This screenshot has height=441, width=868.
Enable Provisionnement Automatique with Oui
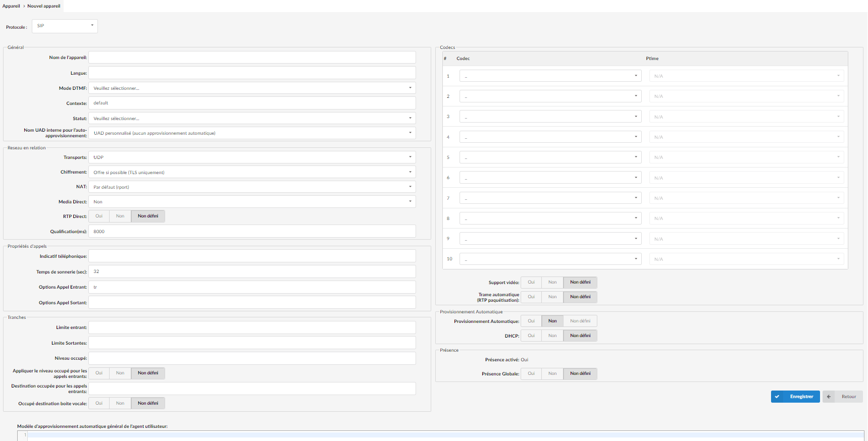click(x=531, y=321)
